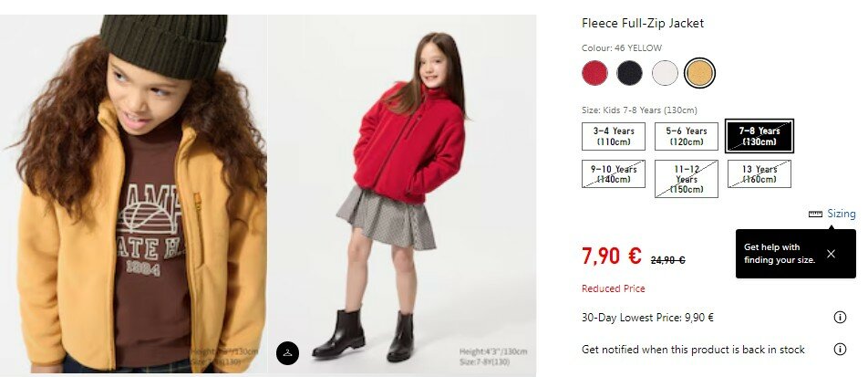Screen dimensions: 868x377
Task: Select the red colour swatch
Action: [x=594, y=73]
